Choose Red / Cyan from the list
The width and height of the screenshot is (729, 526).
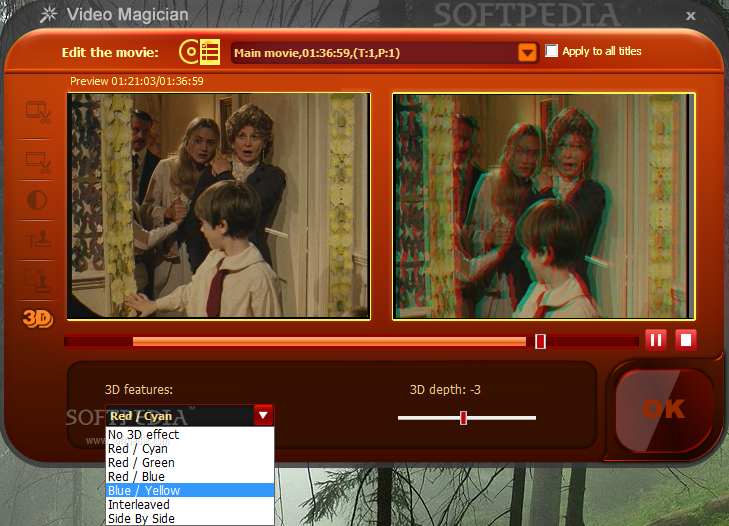(190, 448)
